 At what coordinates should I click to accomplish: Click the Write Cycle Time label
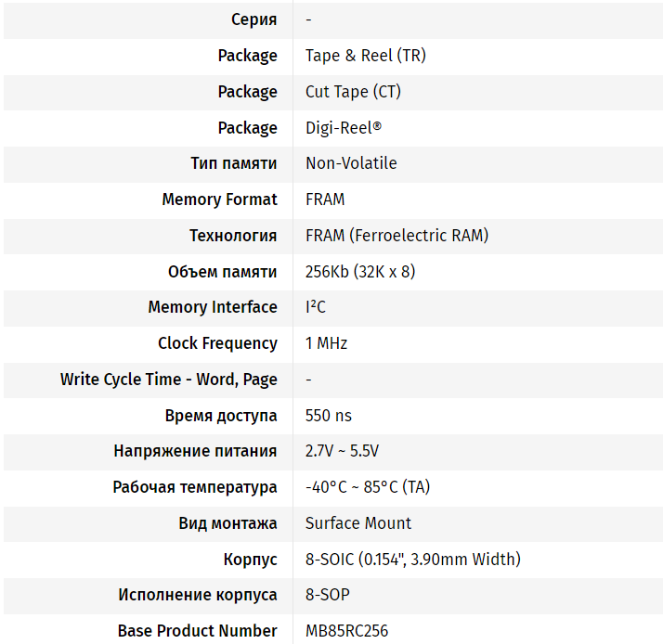pyautogui.click(x=168, y=380)
